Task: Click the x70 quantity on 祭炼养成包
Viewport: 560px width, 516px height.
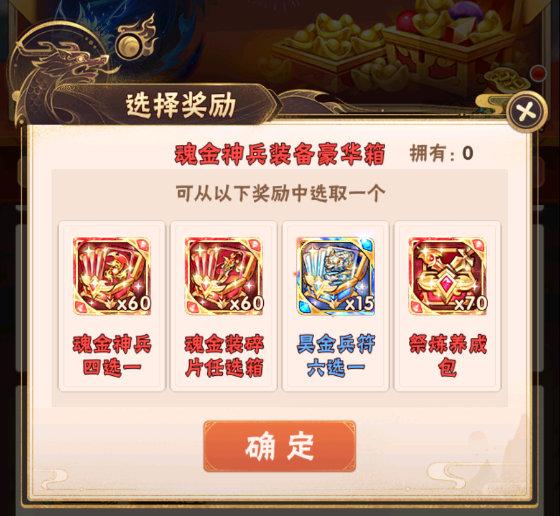Action: tap(471, 304)
